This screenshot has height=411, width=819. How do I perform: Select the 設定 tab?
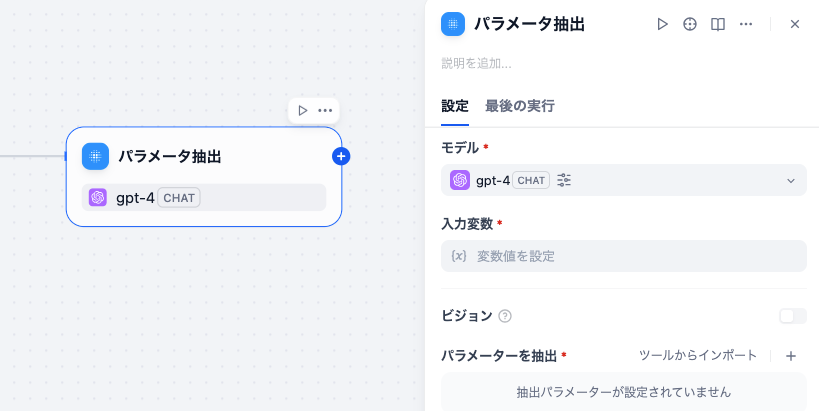(455, 106)
